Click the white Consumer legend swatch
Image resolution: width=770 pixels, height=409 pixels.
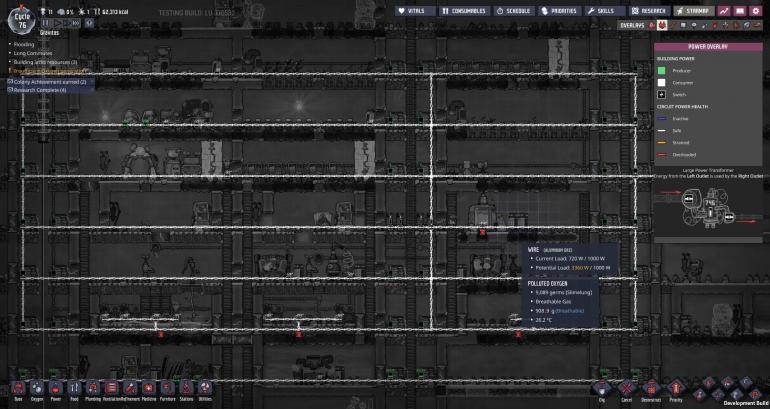click(x=661, y=82)
